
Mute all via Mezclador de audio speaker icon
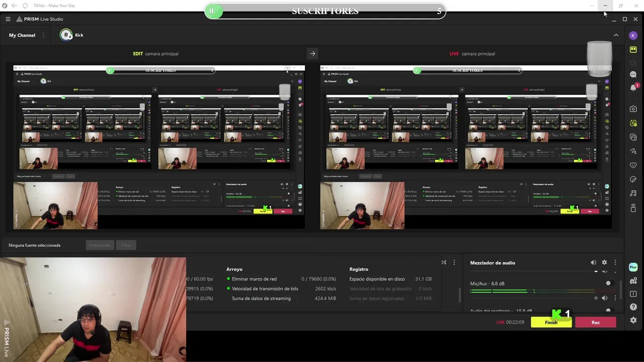coord(593,262)
